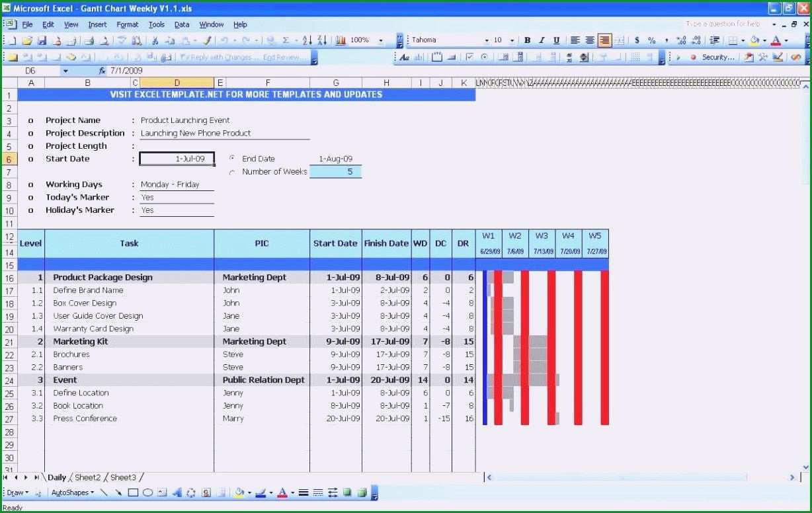Select the Oval drawing tool
812x513 pixels.
point(147,493)
